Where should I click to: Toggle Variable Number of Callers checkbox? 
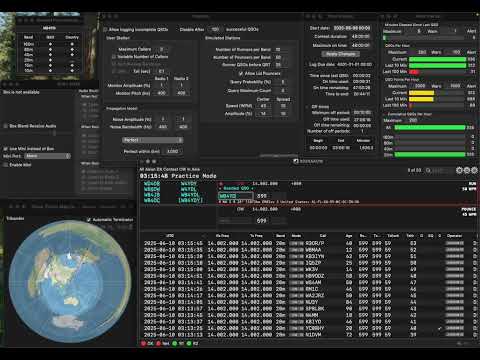tap(114, 57)
